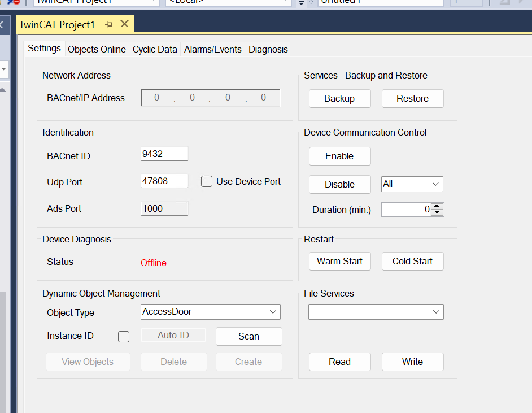
Task: Click the red Offline status text
Action: click(154, 263)
